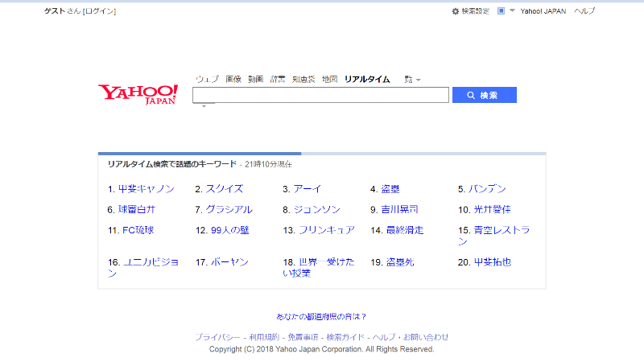Open the あなたの都道府県の音は？ link
The height and width of the screenshot is (362, 644).
tap(320, 316)
